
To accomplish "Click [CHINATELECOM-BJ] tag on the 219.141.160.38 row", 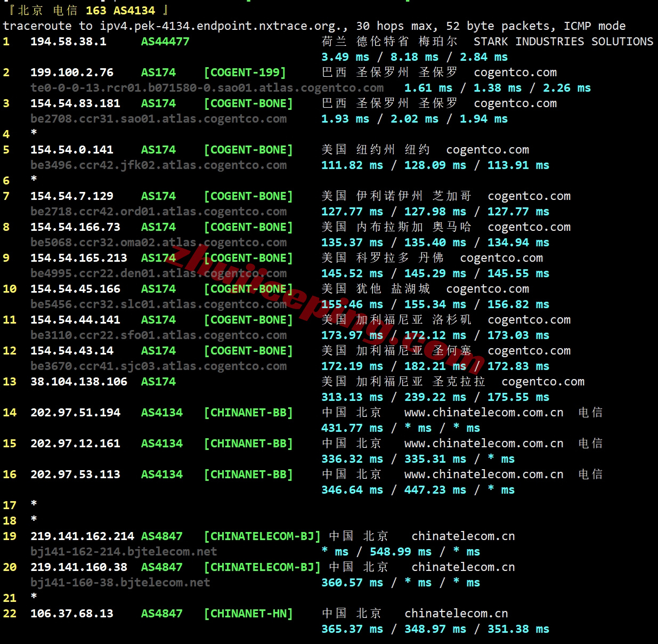I will (262, 567).
